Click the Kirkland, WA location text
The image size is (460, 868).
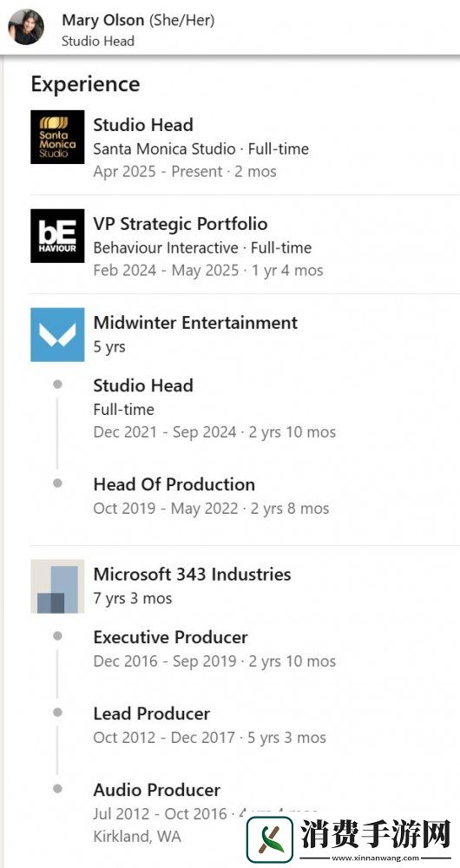point(137,836)
